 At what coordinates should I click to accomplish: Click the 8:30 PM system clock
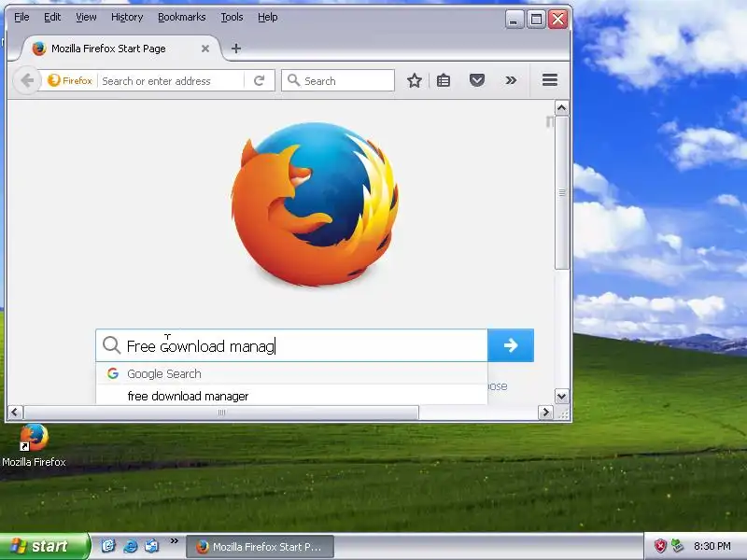(712, 546)
